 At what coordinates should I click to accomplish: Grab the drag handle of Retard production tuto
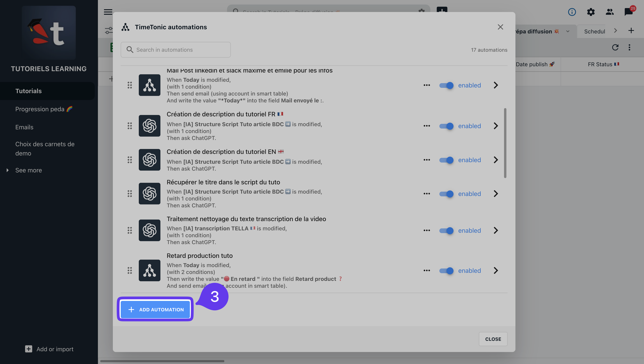pyautogui.click(x=130, y=270)
